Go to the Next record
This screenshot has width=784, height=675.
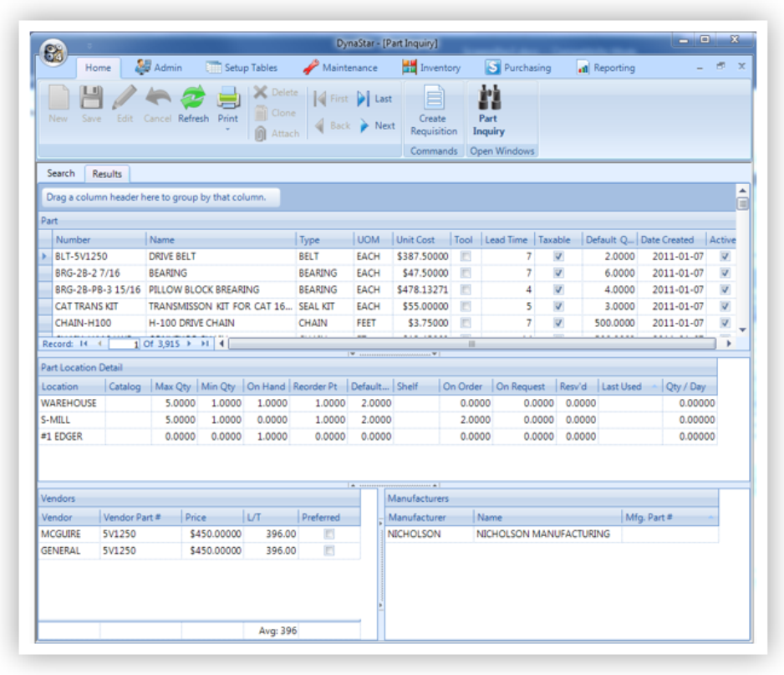pyautogui.click(x=377, y=125)
